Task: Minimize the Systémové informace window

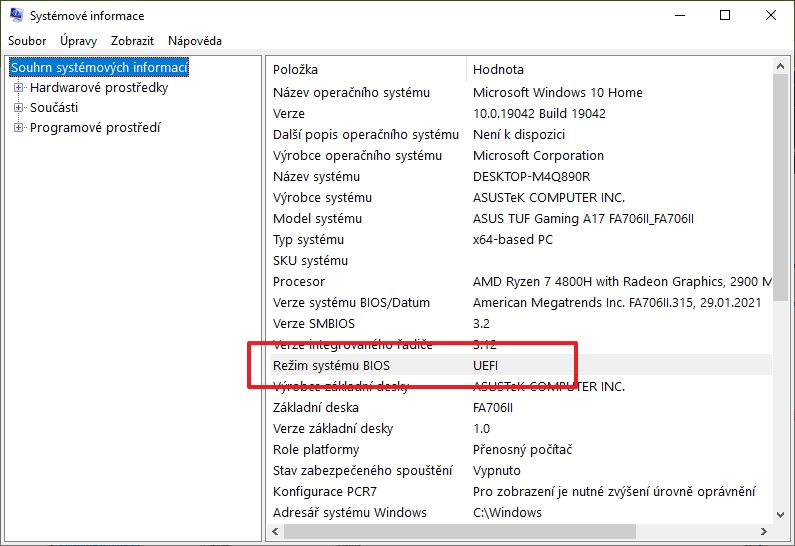Action: tap(679, 16)
